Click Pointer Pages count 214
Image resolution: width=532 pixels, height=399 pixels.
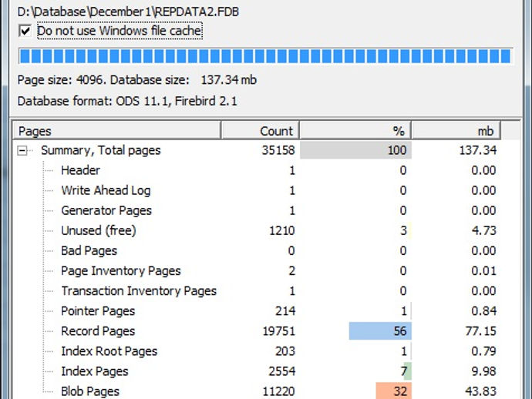pos(285,311)
